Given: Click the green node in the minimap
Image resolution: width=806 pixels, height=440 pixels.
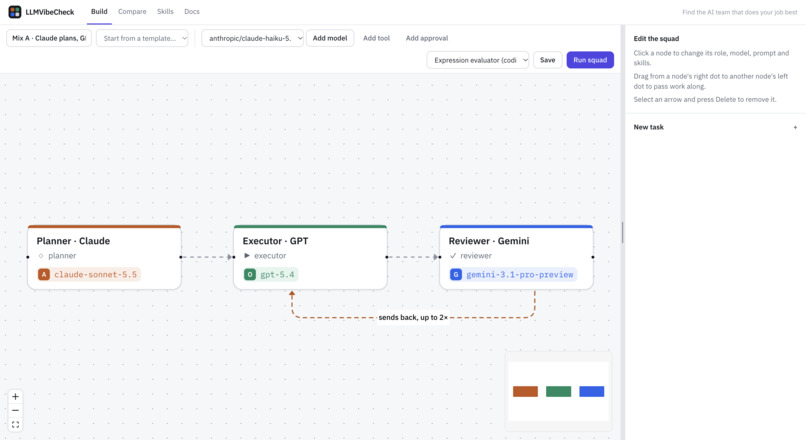Looking at the screenshot, I should click(x=559, y=392).
